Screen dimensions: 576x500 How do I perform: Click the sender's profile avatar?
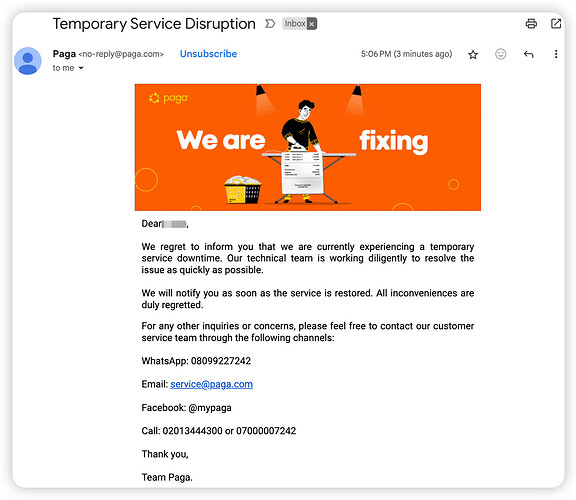coord(28,61)
